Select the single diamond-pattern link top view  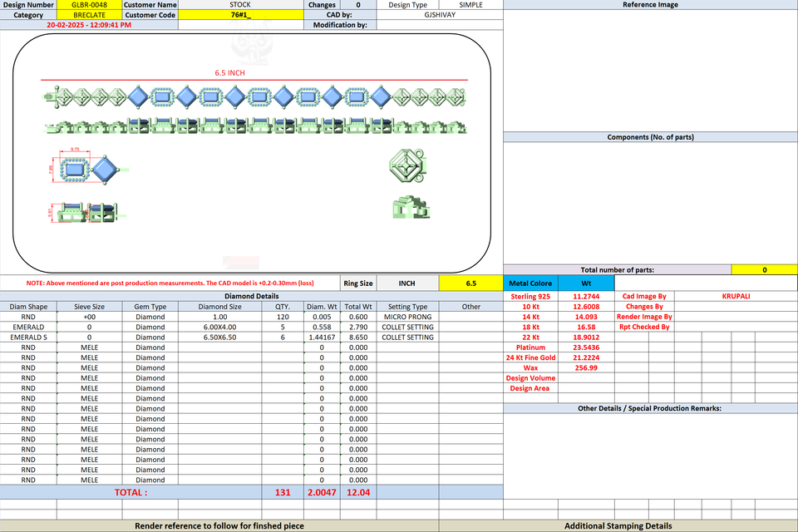click(407, 166)
